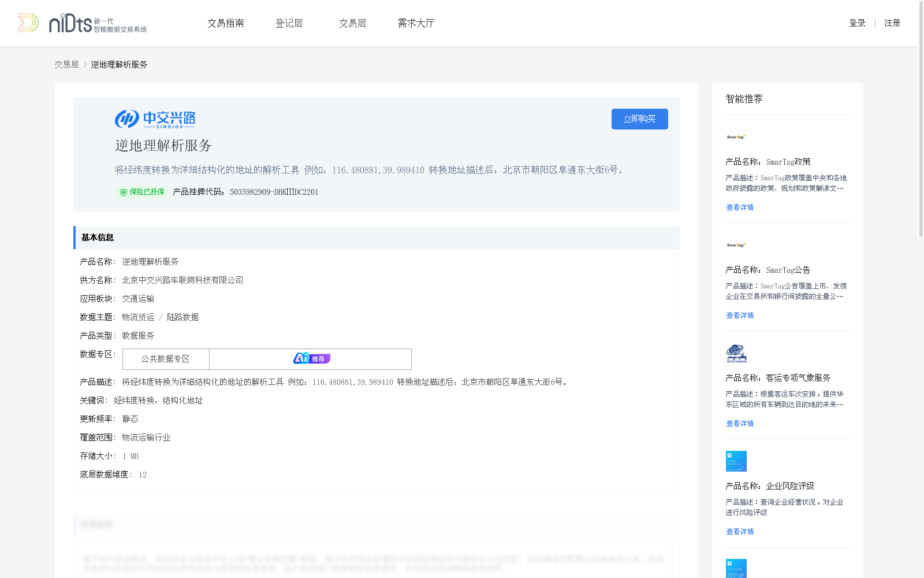Screen dimensions: 924x578
Task: Open the 交易指南 menu
Action: tap(226, 23)
